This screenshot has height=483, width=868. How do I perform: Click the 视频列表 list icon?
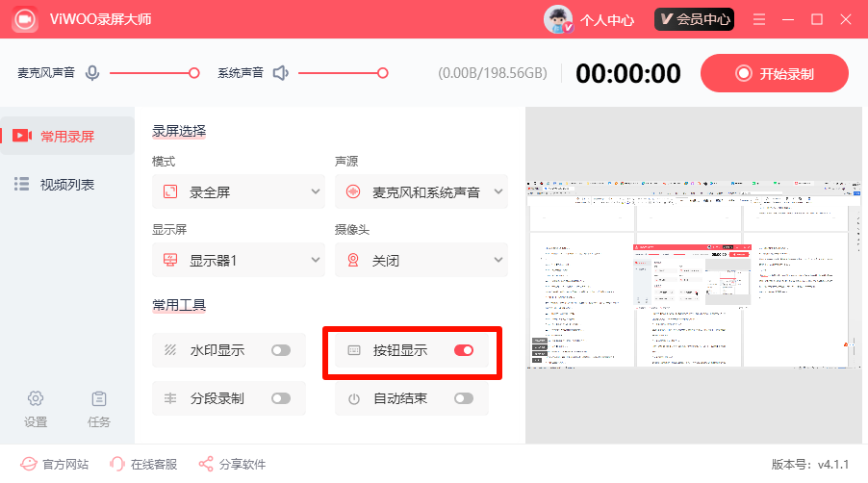pos(21,184)
